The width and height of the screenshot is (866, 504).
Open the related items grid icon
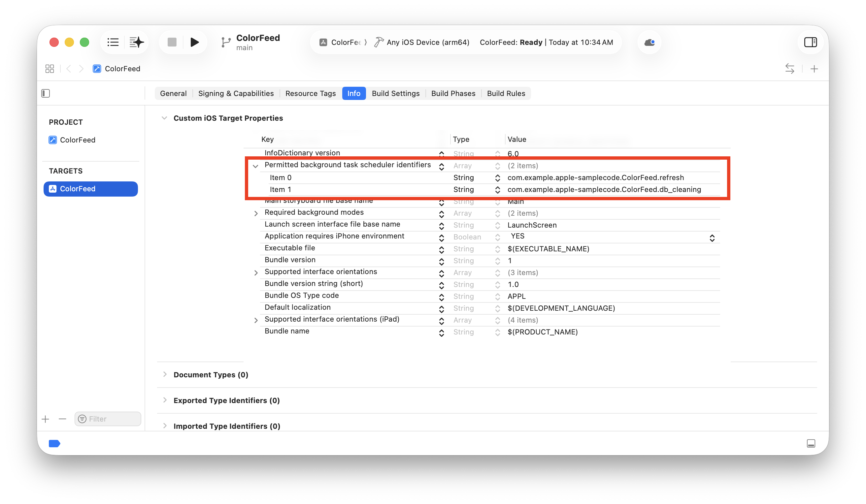coord(50,69)
